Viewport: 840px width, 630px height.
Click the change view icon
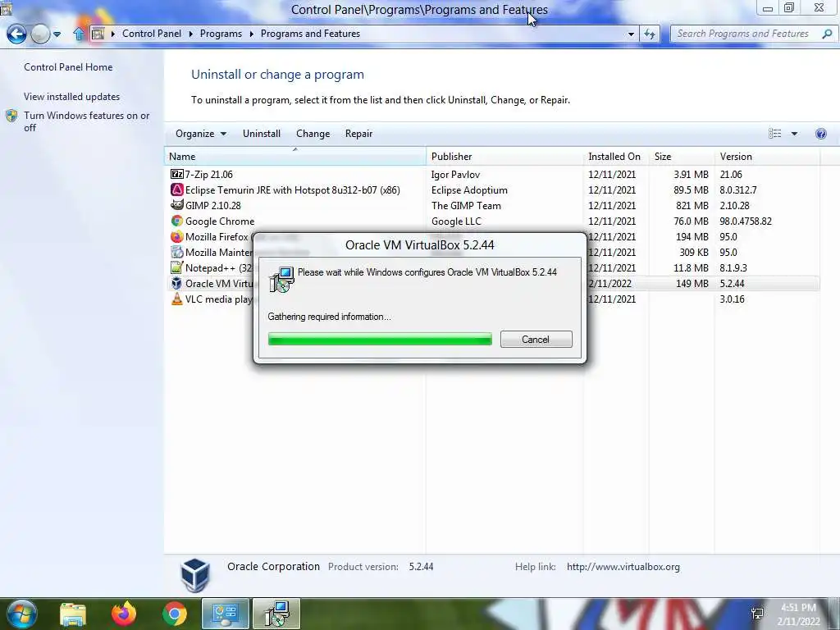[x=774, y=134]
